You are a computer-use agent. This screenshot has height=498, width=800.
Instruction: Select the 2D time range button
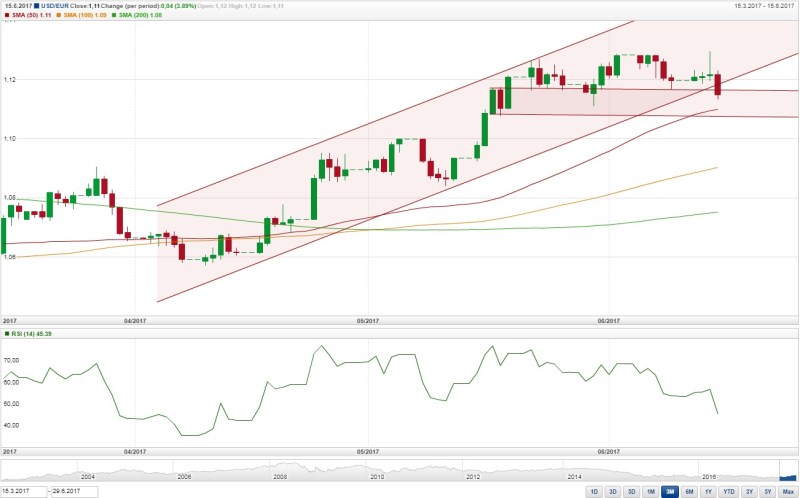pos(612,492)
